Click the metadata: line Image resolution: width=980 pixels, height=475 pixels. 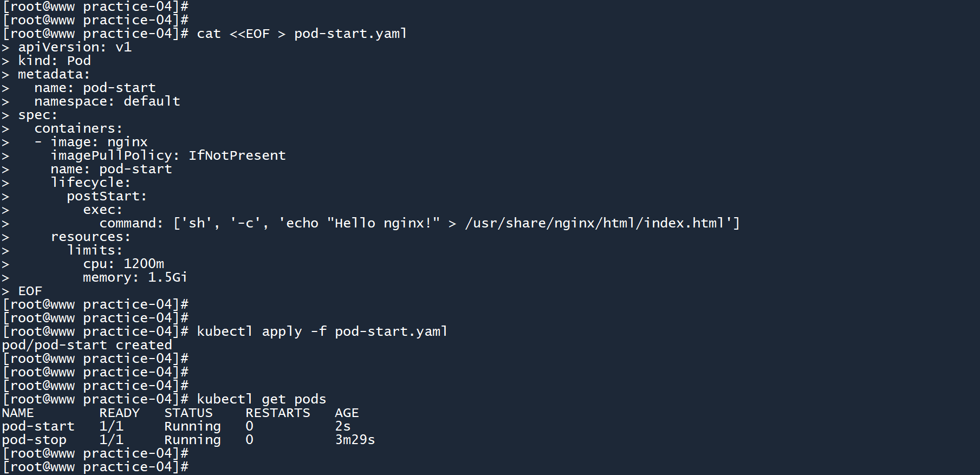tap(54, 74)
